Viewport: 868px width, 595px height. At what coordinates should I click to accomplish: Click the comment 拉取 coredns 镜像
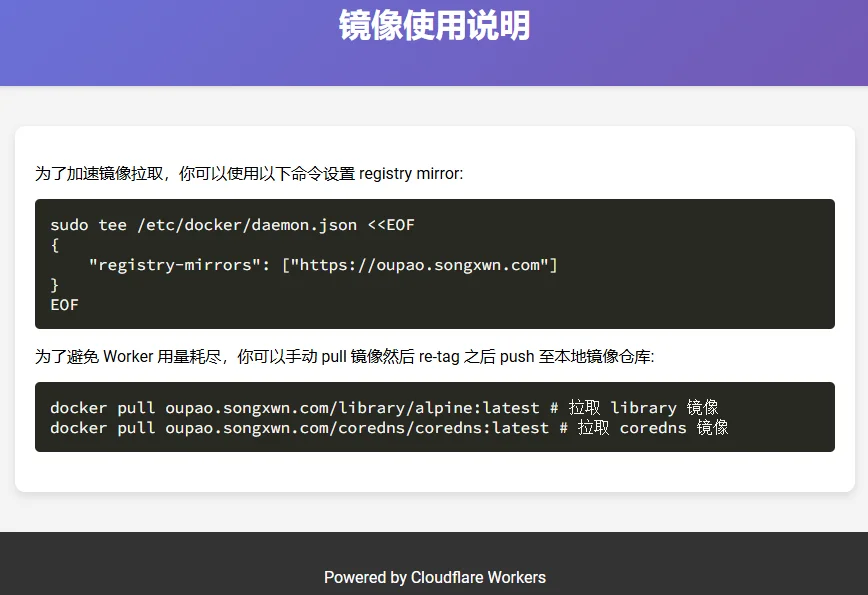(x=652, y=428)
